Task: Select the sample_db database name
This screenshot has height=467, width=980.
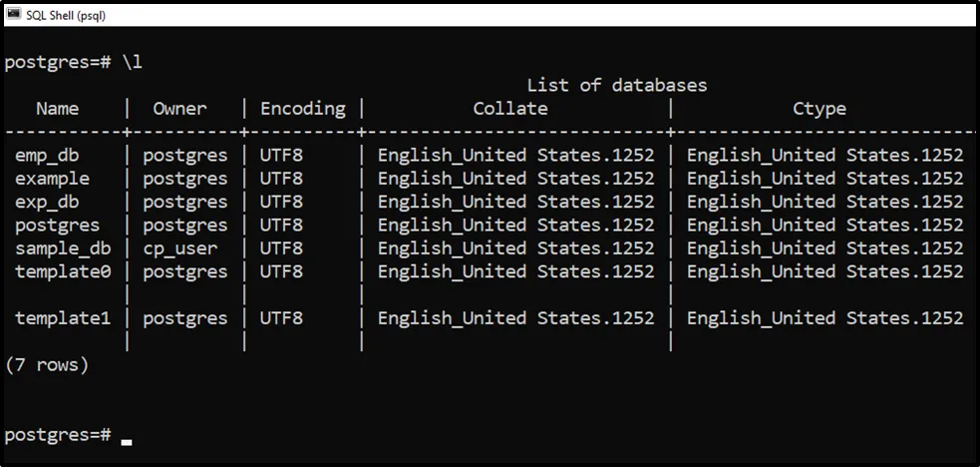Action: 63,248
